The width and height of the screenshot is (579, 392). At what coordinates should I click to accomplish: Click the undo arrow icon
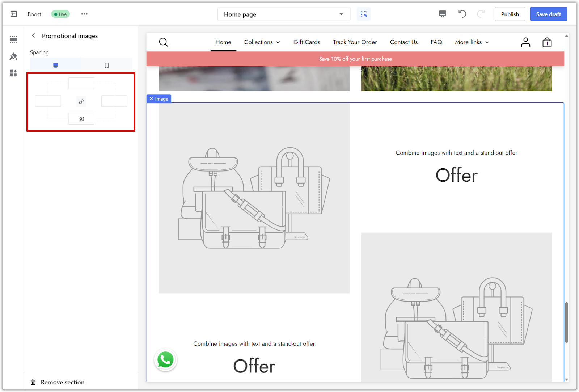pos(462,14)
